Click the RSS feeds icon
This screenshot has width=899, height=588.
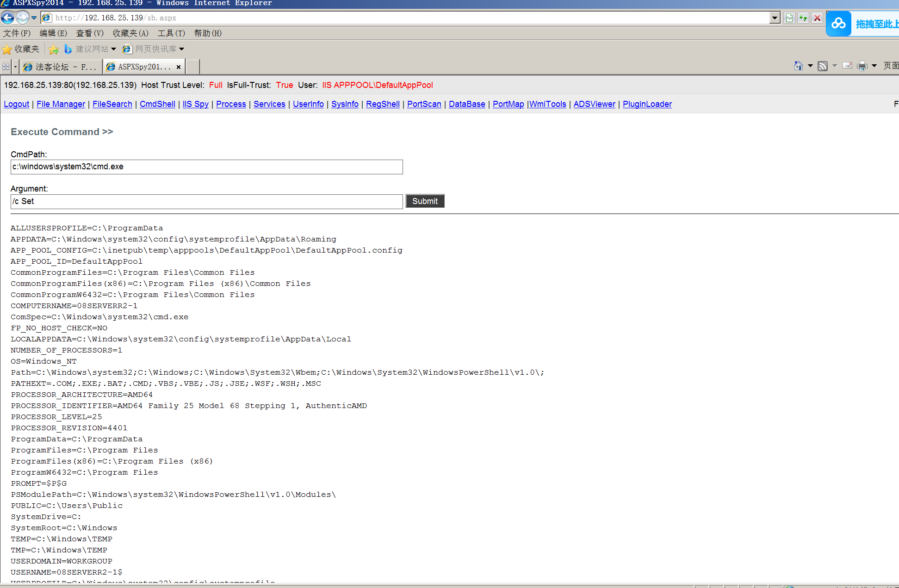click(x=822, y=66)
